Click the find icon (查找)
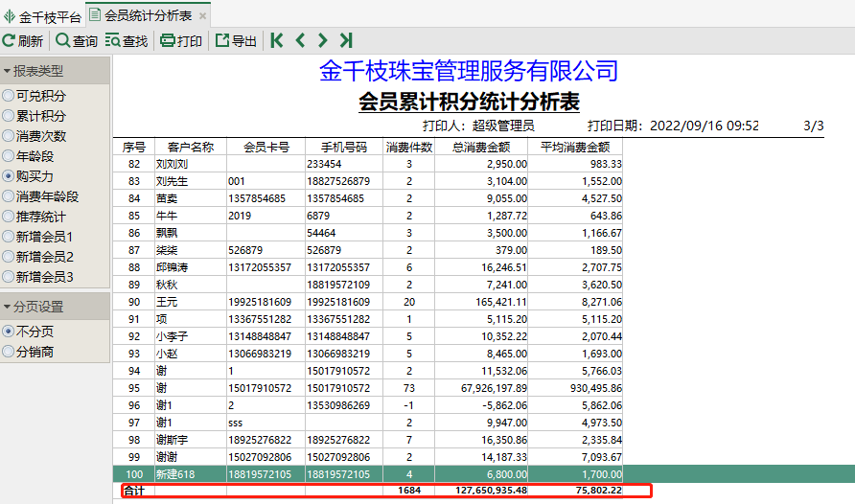The width and height of the screenshot is (855, 504). pyautogui.click(x=112, y=40)
